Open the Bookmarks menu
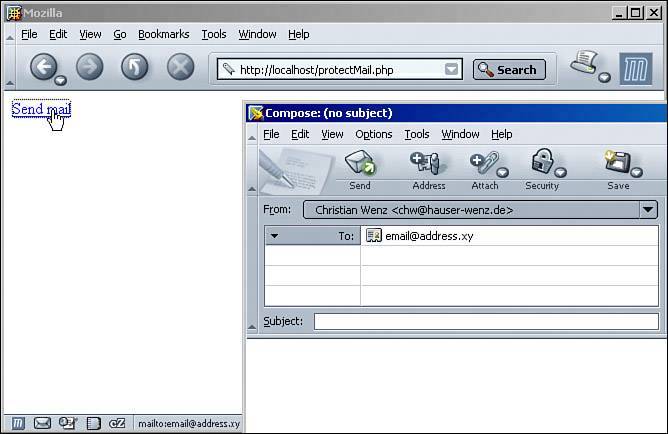Screen dimensions: 668x434 [x=164, y=34]
